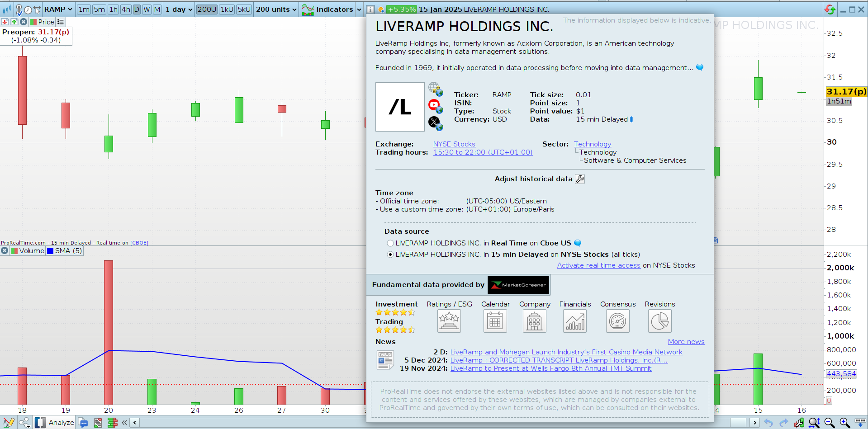
Task: Select 15 min Delayed NYSE Stocks data source
Action: (x=390, y=255)
